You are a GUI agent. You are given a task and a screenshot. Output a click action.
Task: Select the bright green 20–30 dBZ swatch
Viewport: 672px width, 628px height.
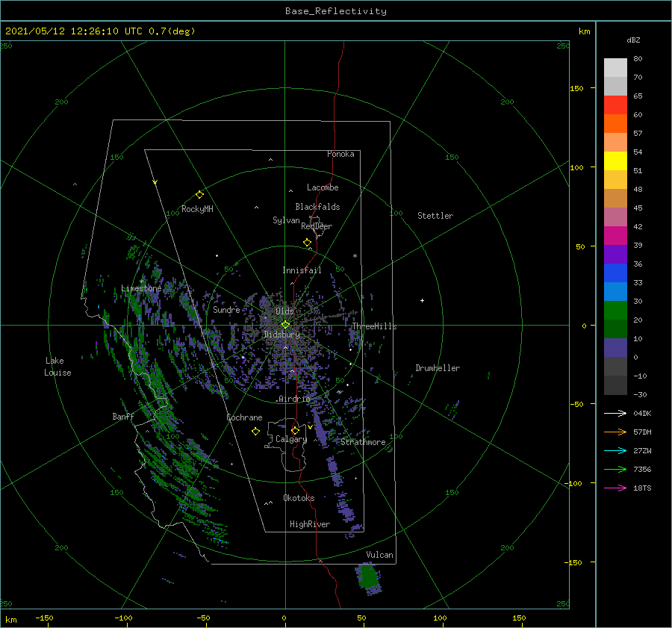click(615, 311)
